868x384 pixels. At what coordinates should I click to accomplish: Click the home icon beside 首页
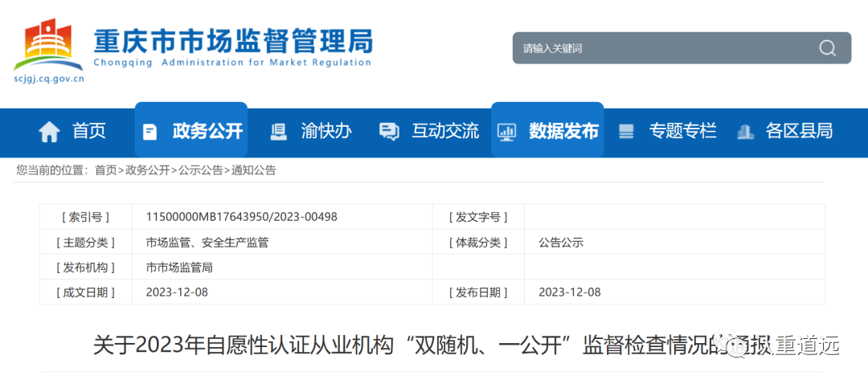[x=49, y=132]
